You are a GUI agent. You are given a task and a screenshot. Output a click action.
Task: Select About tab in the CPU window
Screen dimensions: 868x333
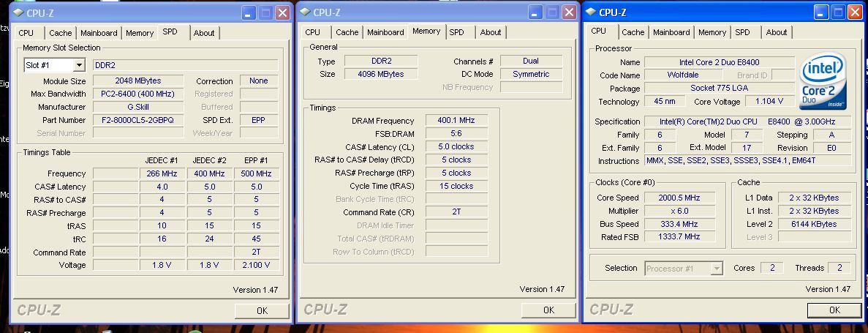(x=776, y=33)
